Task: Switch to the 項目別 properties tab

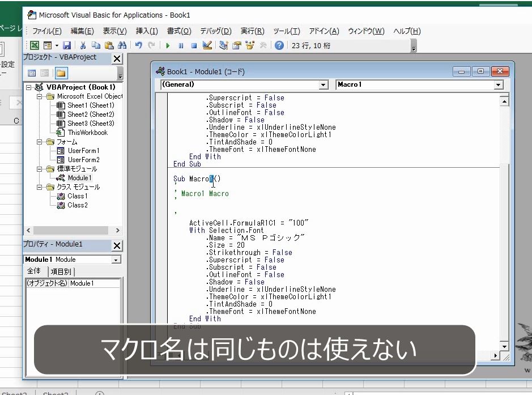Action: (61, 271)
